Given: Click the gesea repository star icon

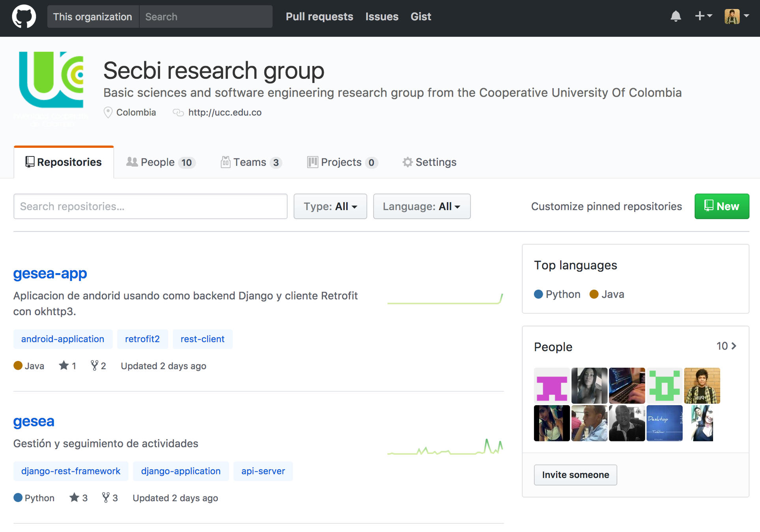Looking at the screenshot, I should [x=74, y=498].
